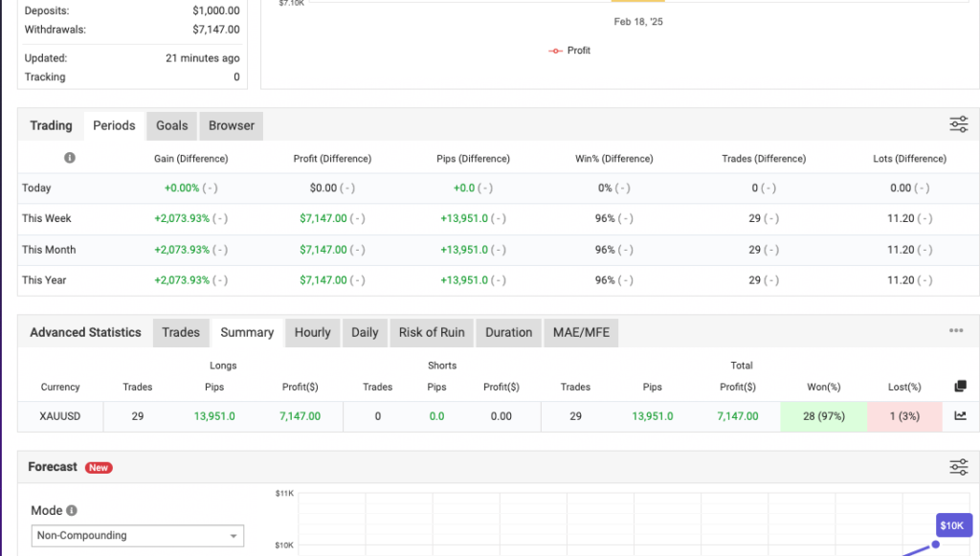The image size is (980, 556).
Task: Open the Daily statistics tab
Action: (365, 332)
